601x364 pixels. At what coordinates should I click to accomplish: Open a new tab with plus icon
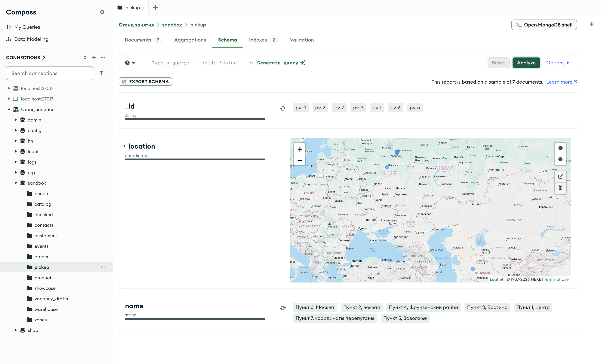[155, 7]
